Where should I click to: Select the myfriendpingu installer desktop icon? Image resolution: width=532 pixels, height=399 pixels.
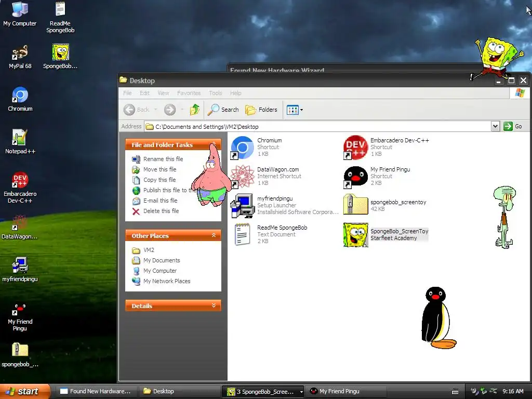tap(20, 270)
